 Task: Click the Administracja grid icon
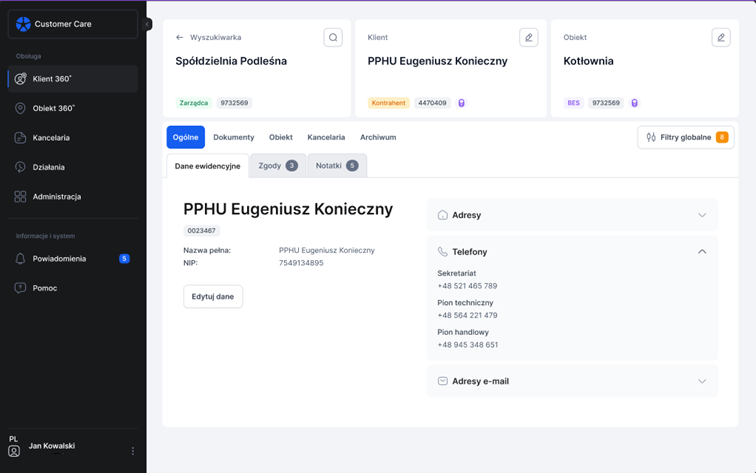(20, 196)
